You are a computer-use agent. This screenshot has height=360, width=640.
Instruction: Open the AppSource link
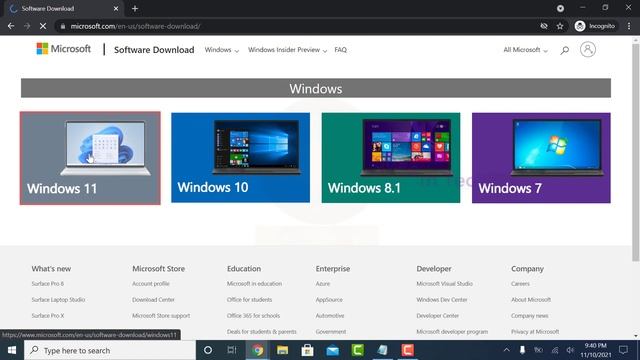coord(329,300)
